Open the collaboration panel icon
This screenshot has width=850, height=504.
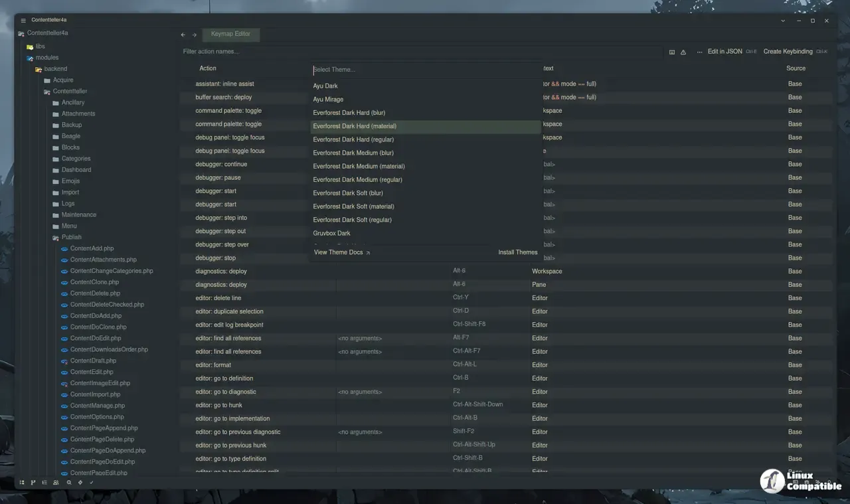(56, 483)
